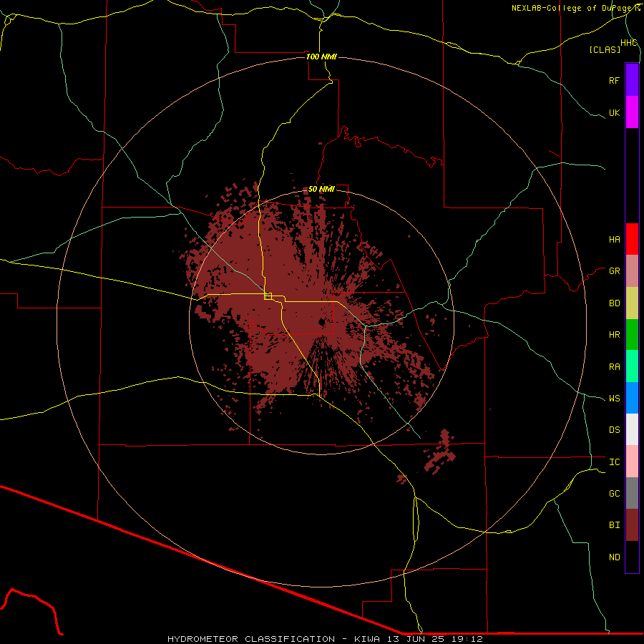Click the BD legend label
The height and width of the screenshot is (644, 644).
(x=614, y=303)
